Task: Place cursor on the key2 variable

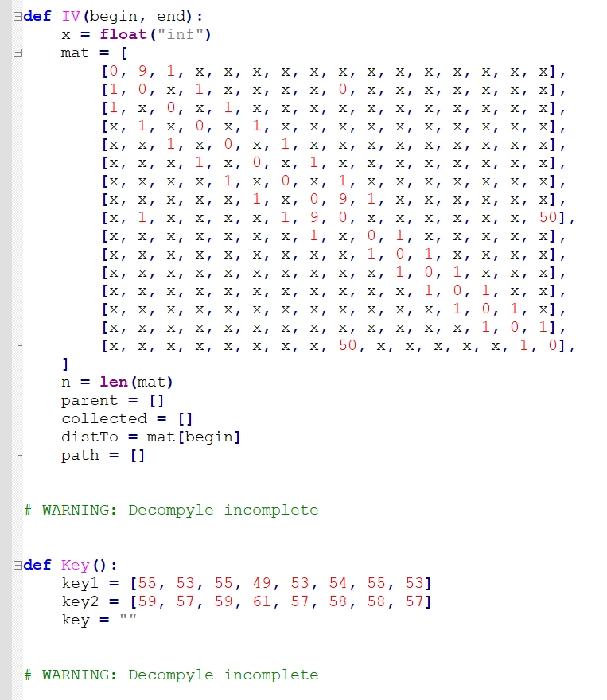Action: coord(80,601)
